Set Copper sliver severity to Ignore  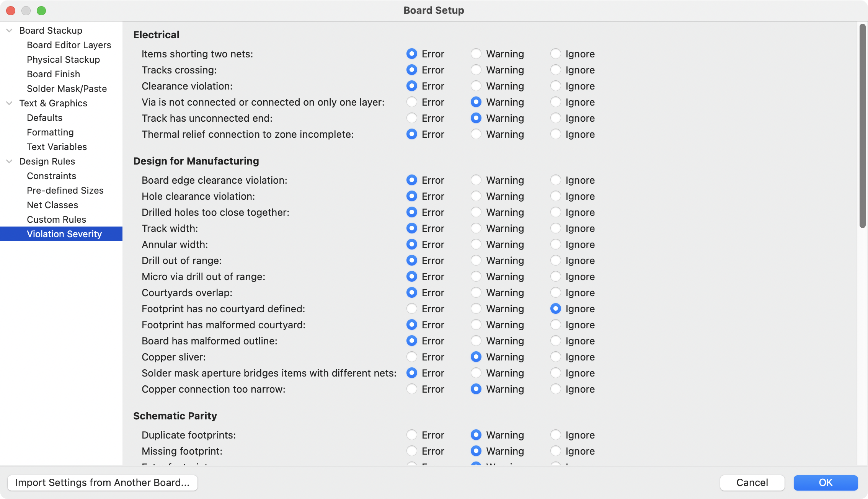click(x=555, y=357)
